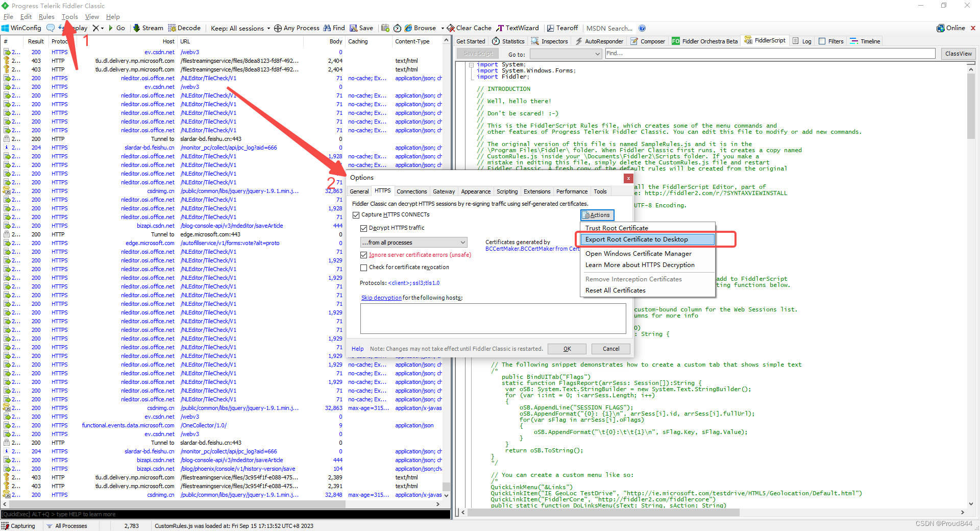
Task: Open the Rules menu
Action: click(x=46, y=17)
